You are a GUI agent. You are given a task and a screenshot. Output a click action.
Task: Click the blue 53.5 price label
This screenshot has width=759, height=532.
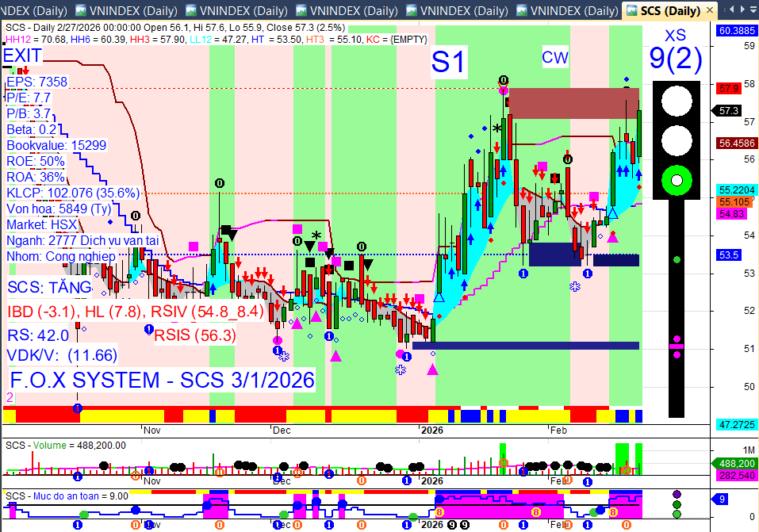[x=729, y=255]
